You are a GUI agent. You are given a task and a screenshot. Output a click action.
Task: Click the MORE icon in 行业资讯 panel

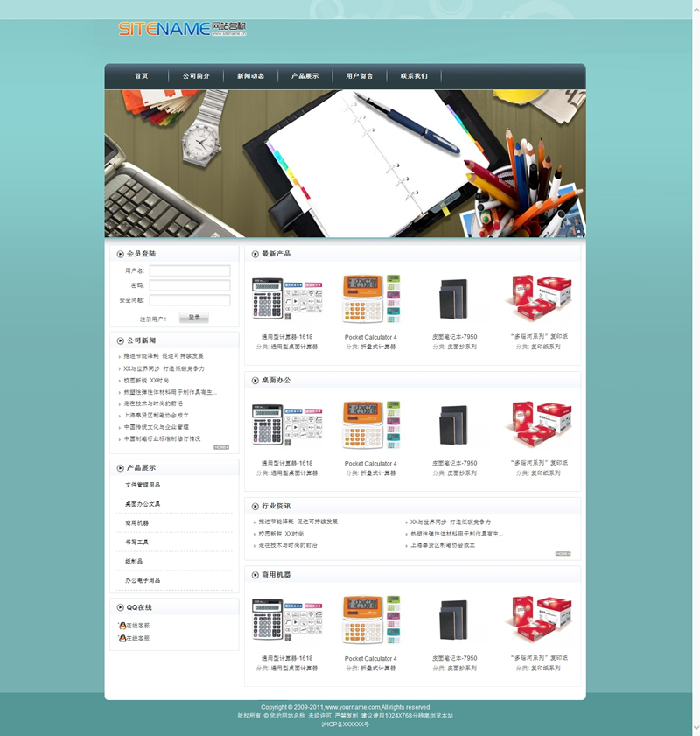563,554
